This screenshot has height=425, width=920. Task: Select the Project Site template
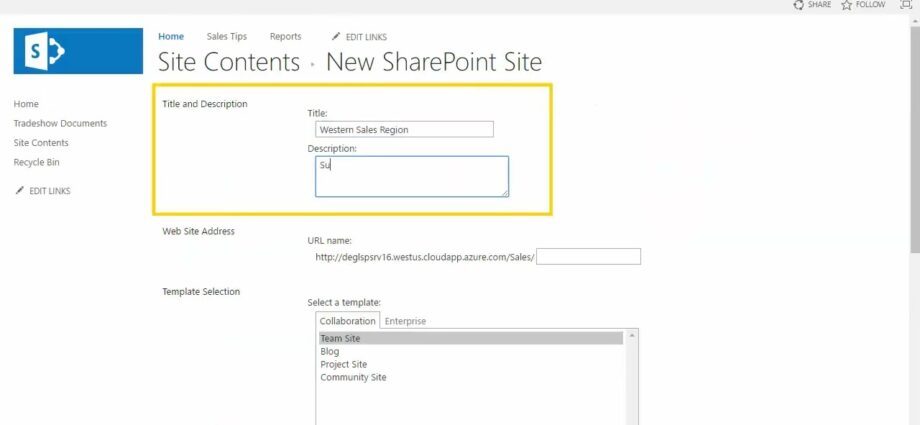pos(343,365)
